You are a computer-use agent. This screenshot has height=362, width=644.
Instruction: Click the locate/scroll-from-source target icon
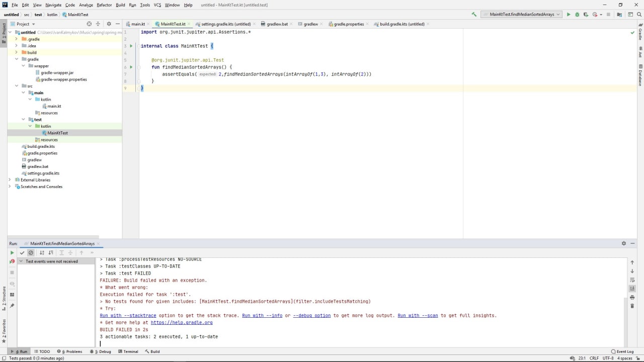[x=89, y=24]
